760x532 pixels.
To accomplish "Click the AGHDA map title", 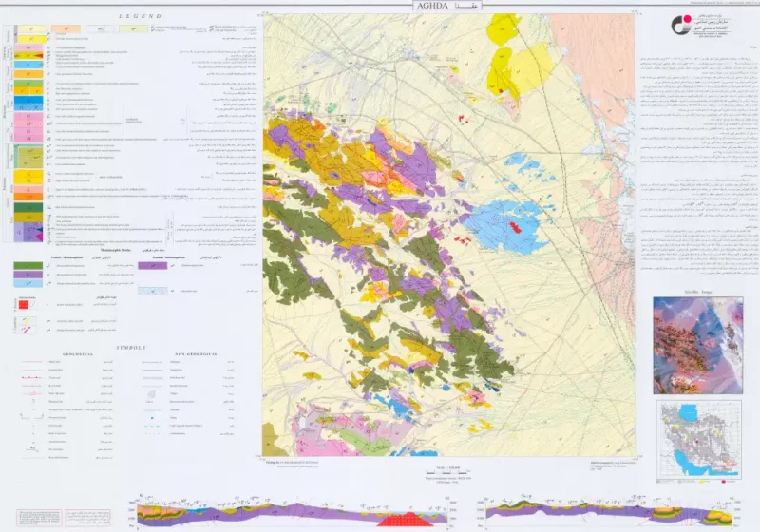I will pyautogui.click(x=446, y=6).
